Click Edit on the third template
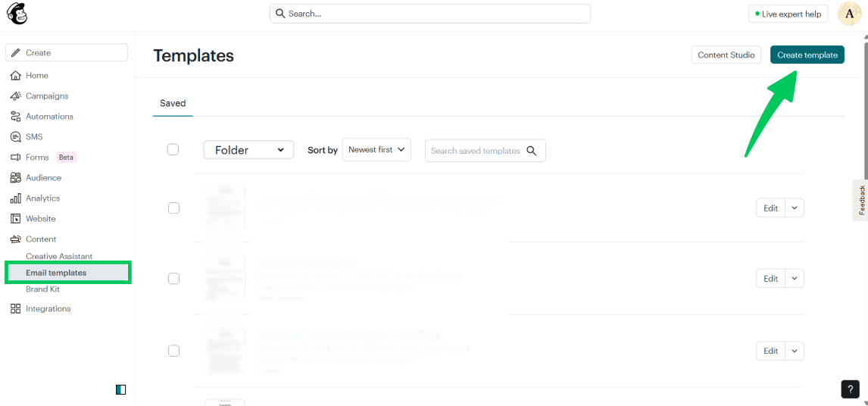 tap(770, 351)
